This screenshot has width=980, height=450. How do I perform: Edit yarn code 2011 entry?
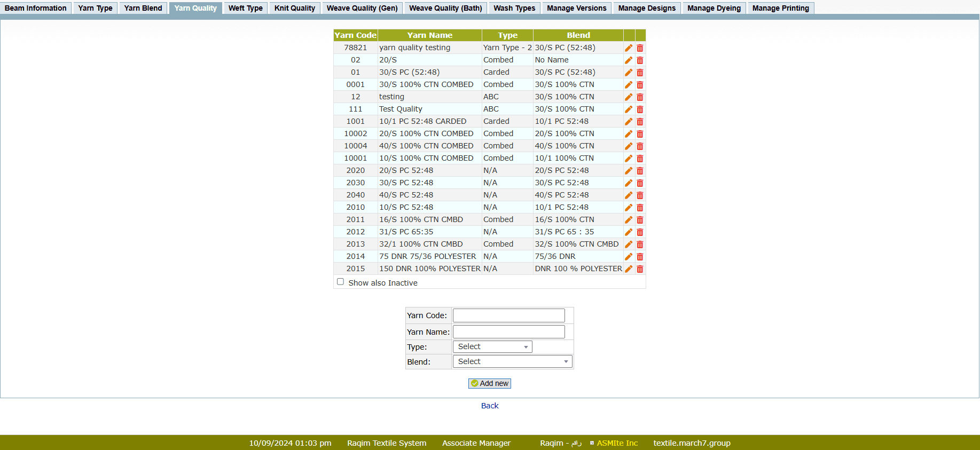pos(629,220)
